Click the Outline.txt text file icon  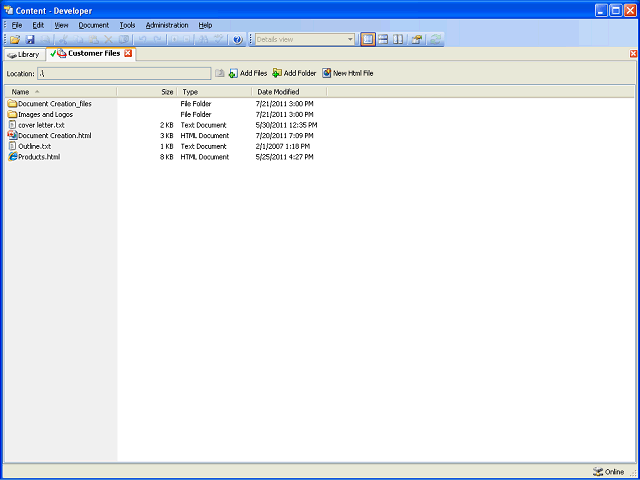13,146
